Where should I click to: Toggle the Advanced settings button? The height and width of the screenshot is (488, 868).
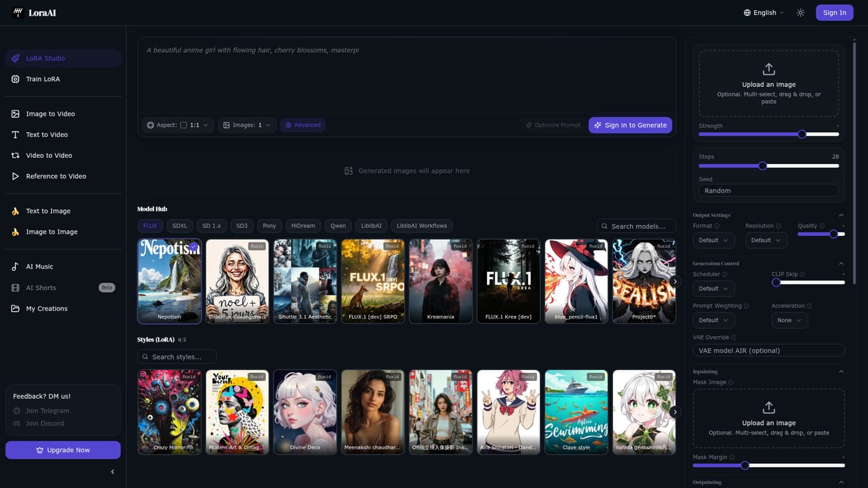click(x=303, y=125)
